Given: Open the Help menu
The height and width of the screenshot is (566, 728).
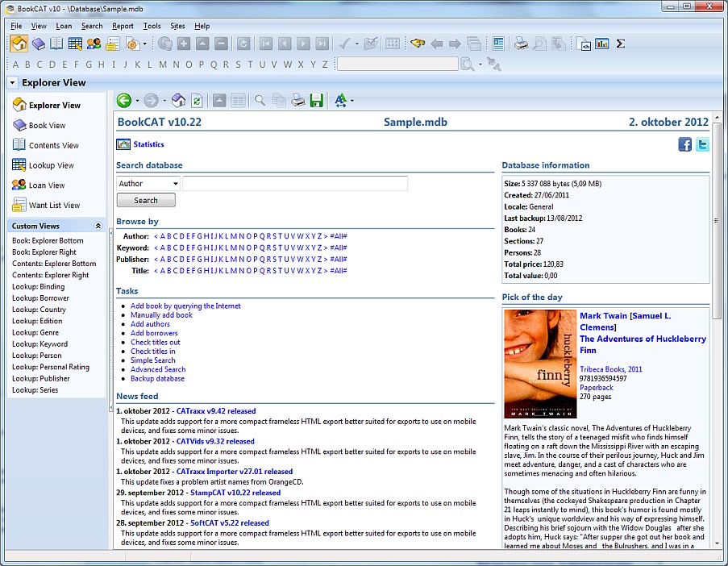Looking at the screenshot, I should coord(202,26).
